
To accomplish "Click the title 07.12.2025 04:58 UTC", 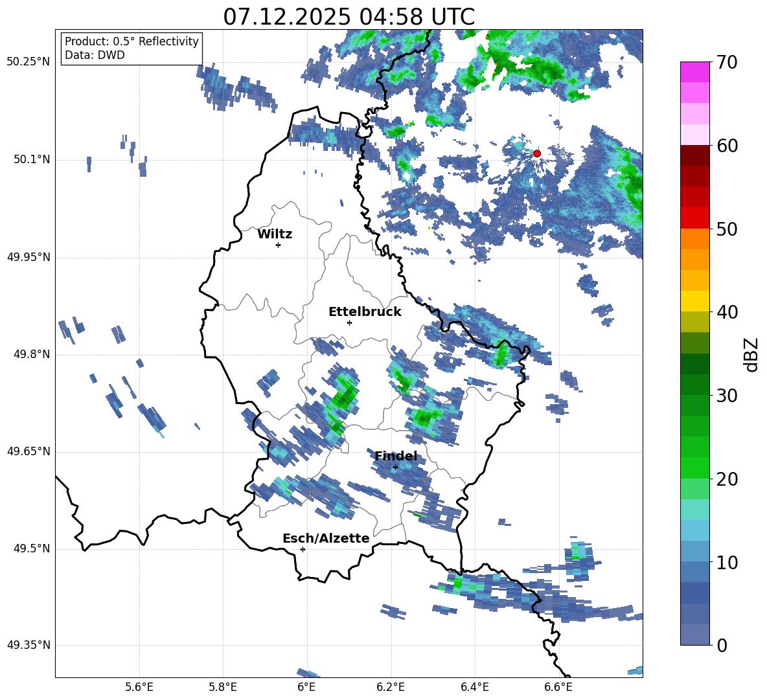I will tap(349, 17).
